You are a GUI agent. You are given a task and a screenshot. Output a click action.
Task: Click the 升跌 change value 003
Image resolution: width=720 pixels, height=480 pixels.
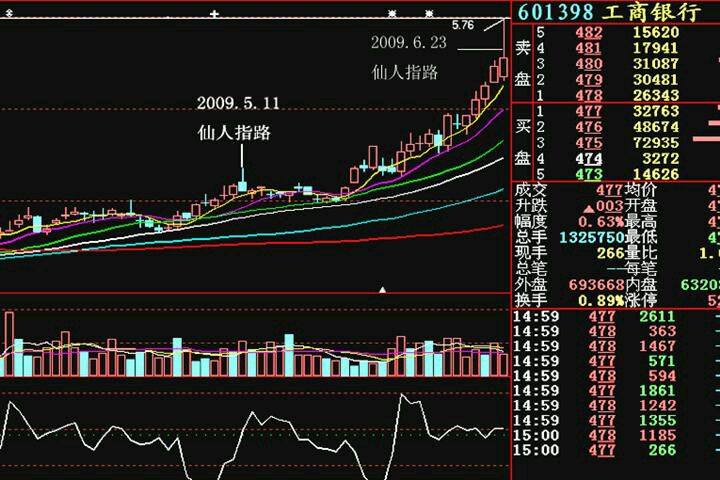pos(609,206)
